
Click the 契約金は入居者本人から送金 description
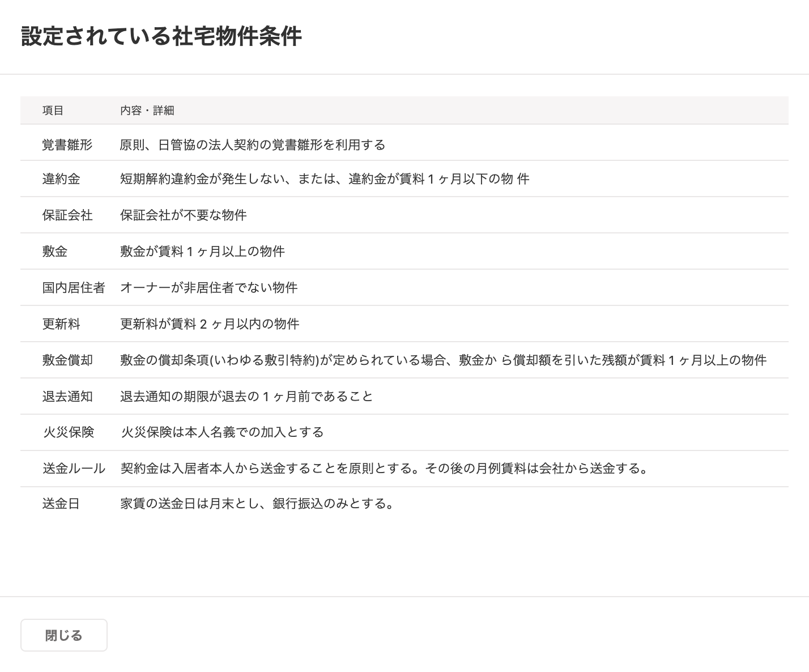(x=384, y=469)
